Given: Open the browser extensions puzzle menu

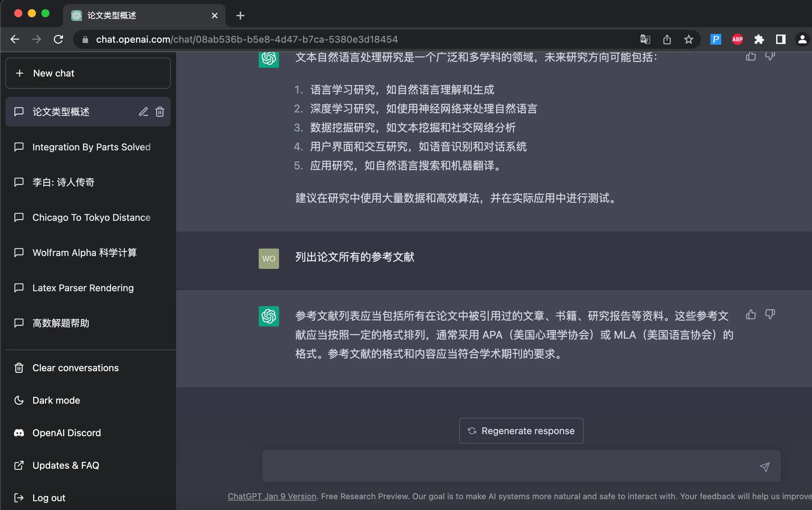Looking at the screenshot, I should pos(759,39).
